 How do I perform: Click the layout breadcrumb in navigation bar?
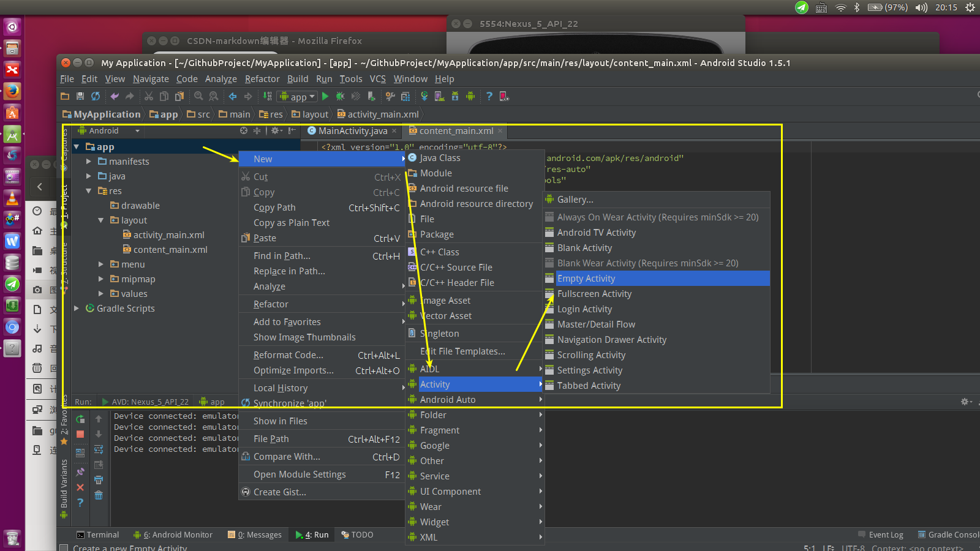coord(310,114)
